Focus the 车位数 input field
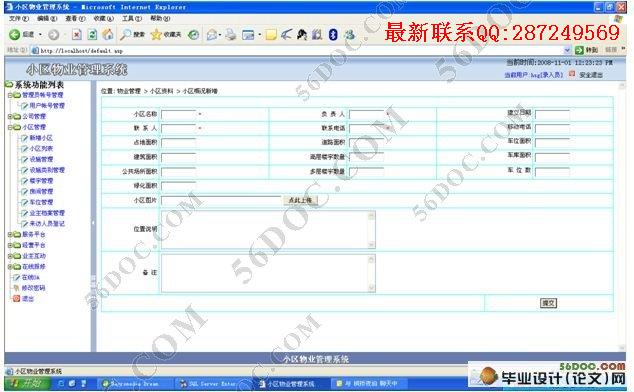634x392 pixels. point(552,172)
